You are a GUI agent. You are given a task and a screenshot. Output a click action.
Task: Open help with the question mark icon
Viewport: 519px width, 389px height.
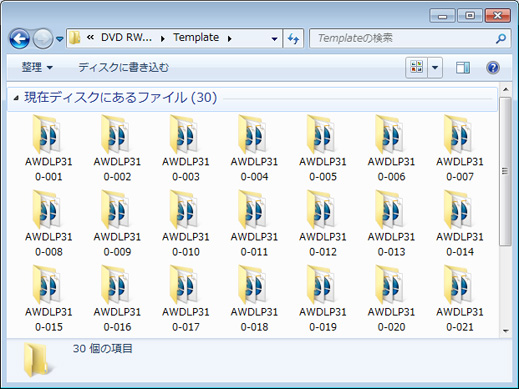point(493,68)
